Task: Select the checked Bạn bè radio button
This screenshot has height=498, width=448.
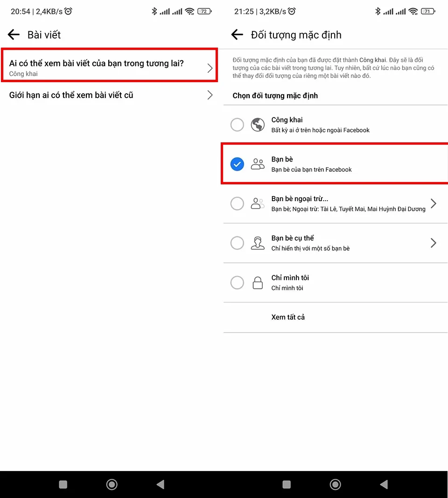Action: pos(237,164)
